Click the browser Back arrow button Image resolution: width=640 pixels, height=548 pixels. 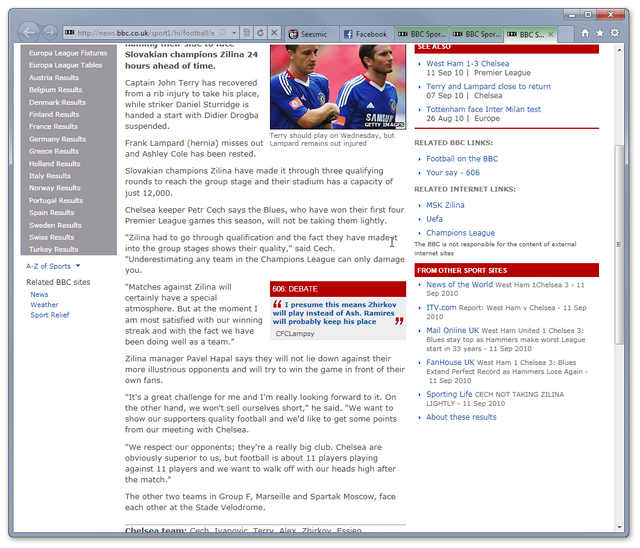click(28, 32)
